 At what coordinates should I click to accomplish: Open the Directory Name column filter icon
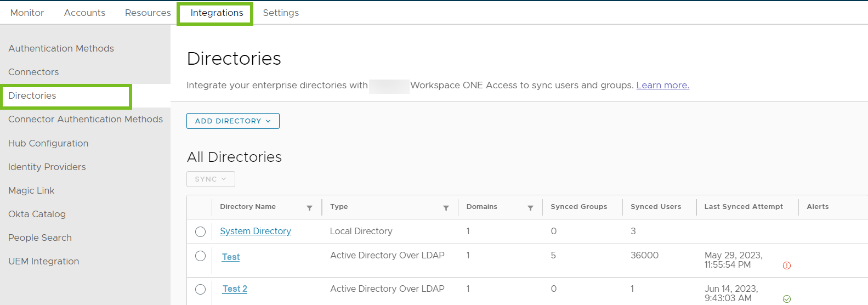click(x=309, y=208)
